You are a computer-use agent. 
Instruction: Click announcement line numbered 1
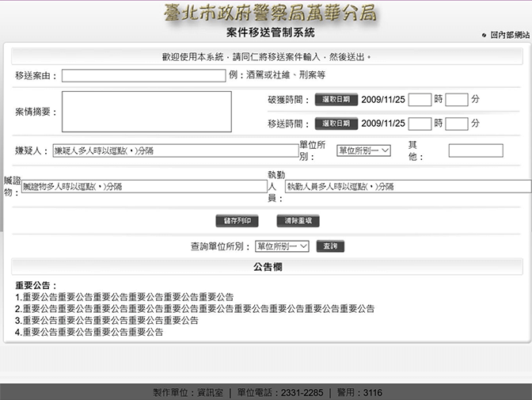pyautogui.click(x=124, y=297)
